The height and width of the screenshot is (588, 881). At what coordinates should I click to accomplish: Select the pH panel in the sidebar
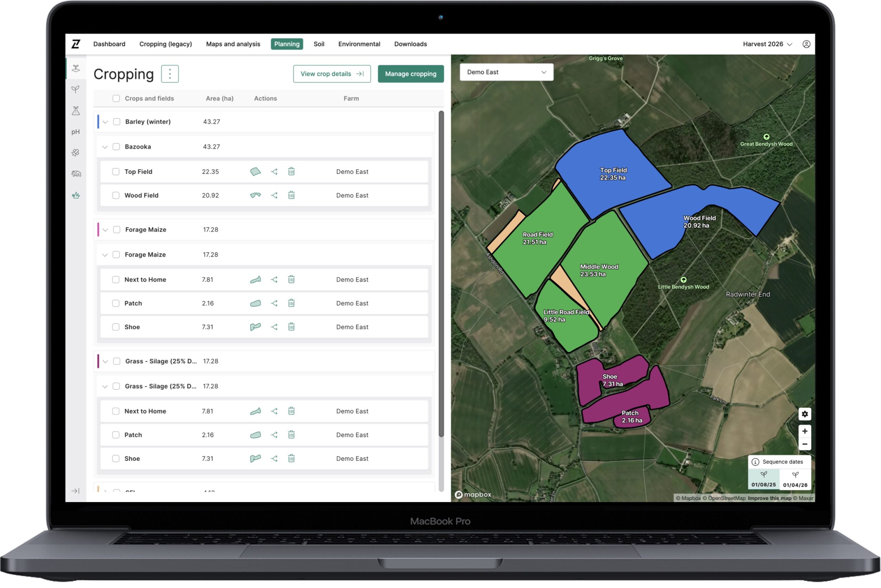point(76,132)
